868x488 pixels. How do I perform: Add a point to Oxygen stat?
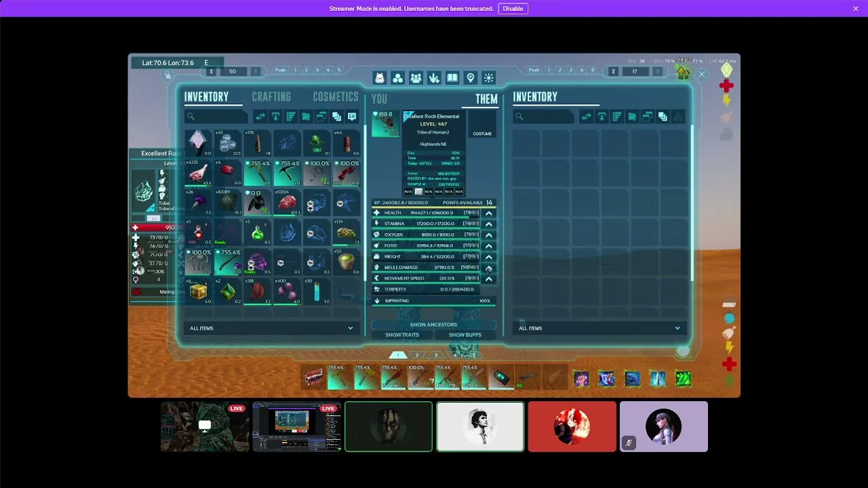coord(488,235)
